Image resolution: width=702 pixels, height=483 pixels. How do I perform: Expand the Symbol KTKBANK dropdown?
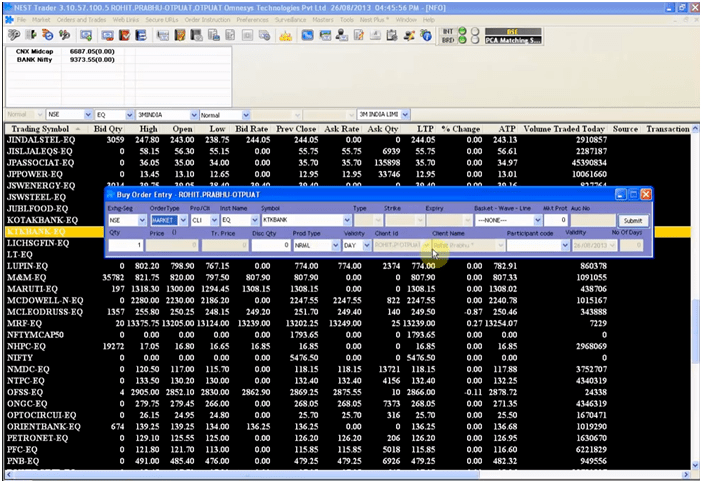(x=347, y=220)
